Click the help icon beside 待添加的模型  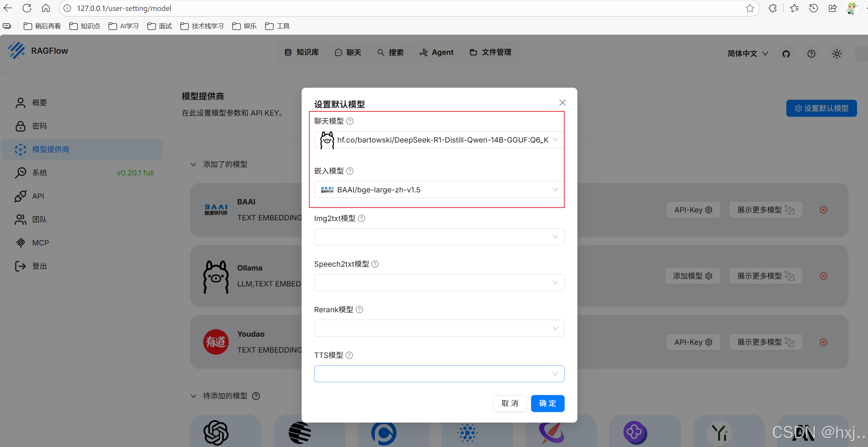256,396
